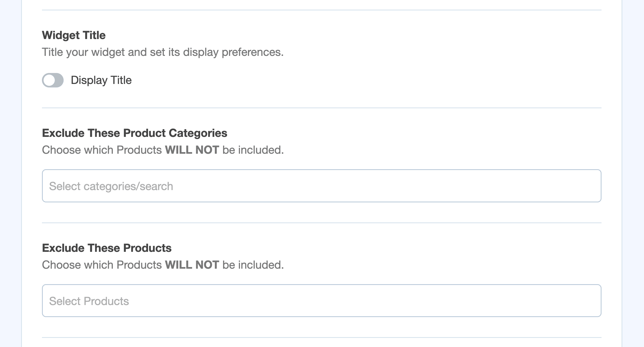Screen dimensions: 644x347
Task: Focus the category exclusion search placeholder text
Action: (x=111, y=186)
